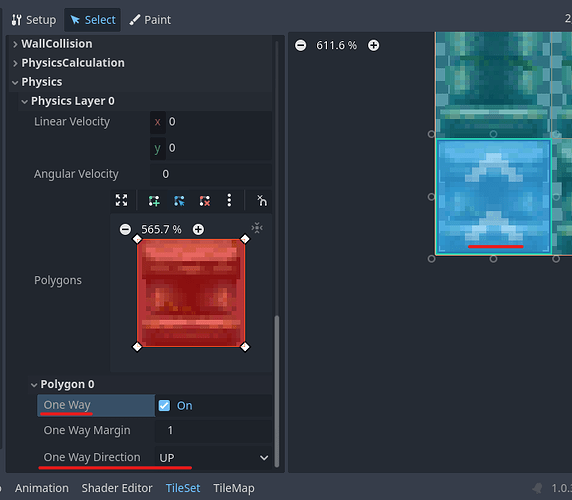The height and width of the screenshot is (500, 572).
Task: Open the TileMap bottom panel tab
Action: 234,488
